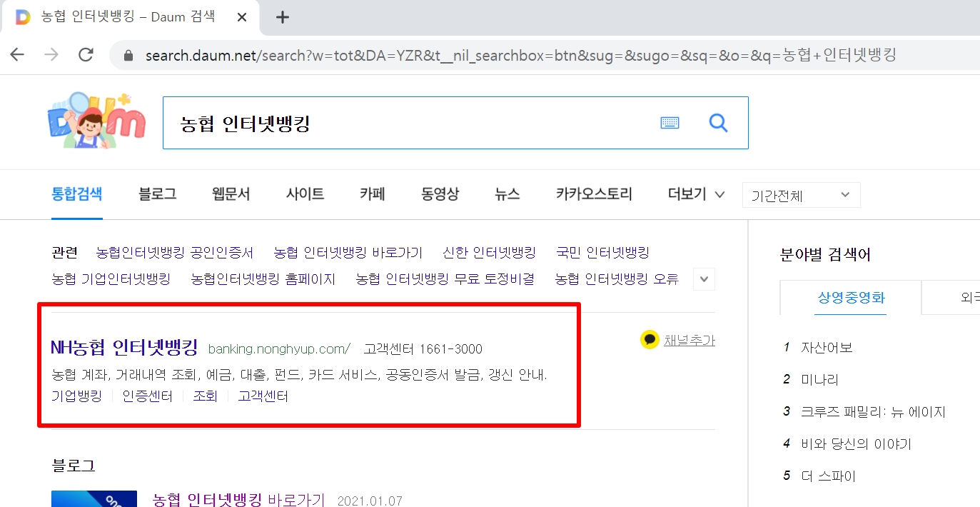The image size is (980, 507).
Task: Open the 기간전체 period dropdown
Action: (801, 195)
